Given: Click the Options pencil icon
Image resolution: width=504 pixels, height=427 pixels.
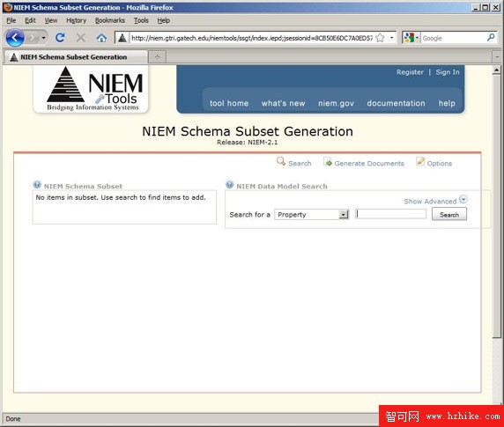Looking at the screenshot, I should coord(420,161).
